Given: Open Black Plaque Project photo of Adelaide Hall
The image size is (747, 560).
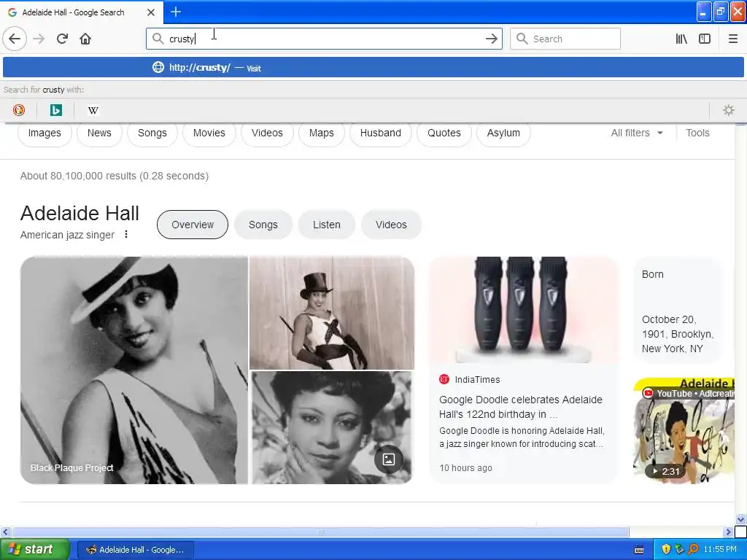Looking at the screenshot, I should point(134,370).
